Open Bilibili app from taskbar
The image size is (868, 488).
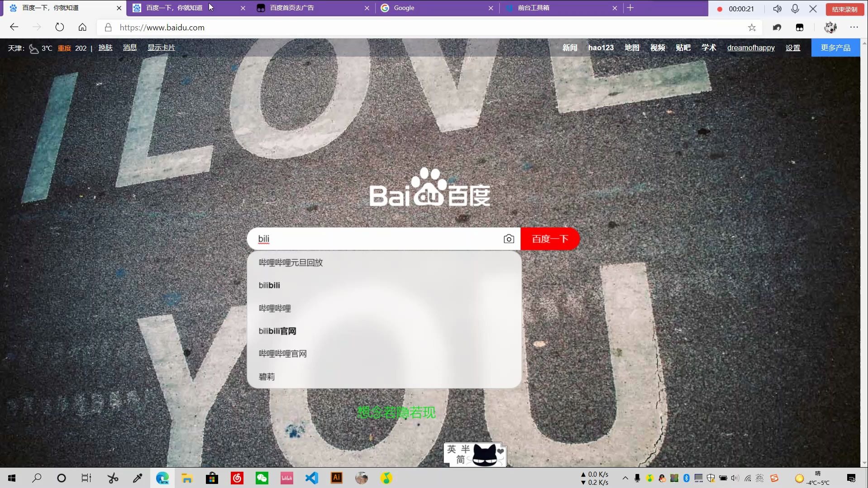pos(287,478)
